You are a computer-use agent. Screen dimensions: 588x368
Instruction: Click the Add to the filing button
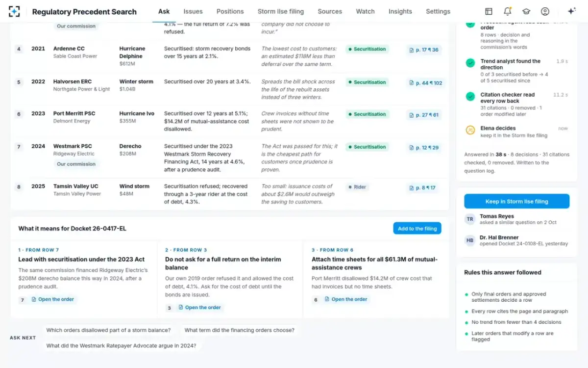417,229
